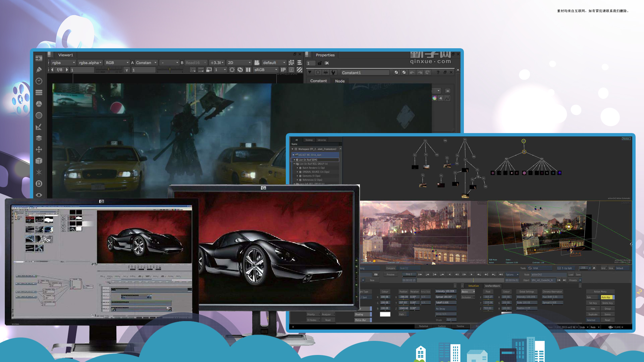The height and width of the screenshot is (362, 644).
Task: Open the Transform nodes move icon
Action: pyautogui.click(x=39, y=149)
